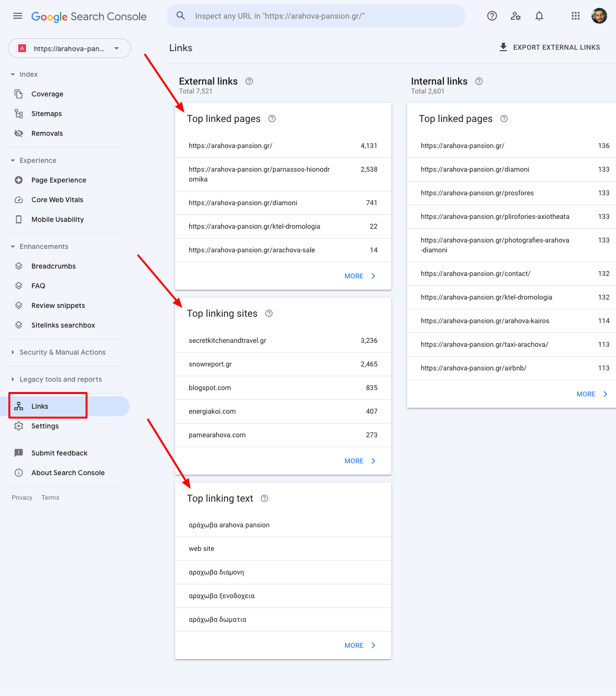Viewport: 616px width, 696px height.
Task: Click the Help question mark icon in header
Action: click(492, 16)
